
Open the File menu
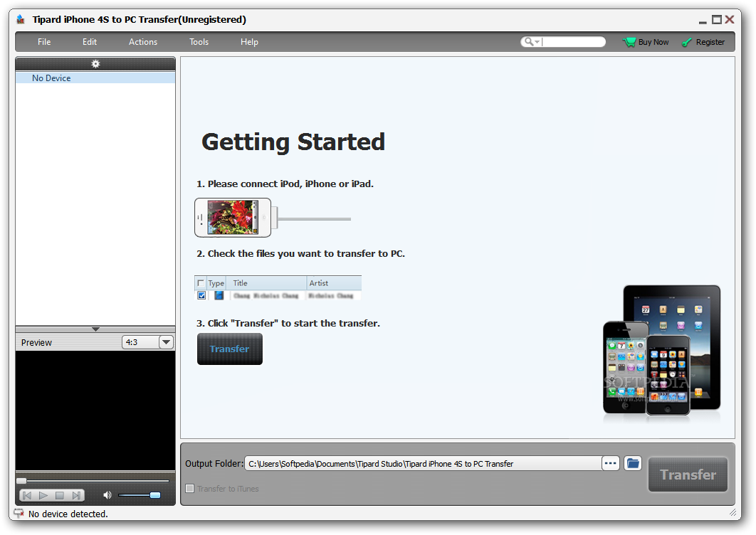coord(44,42)
